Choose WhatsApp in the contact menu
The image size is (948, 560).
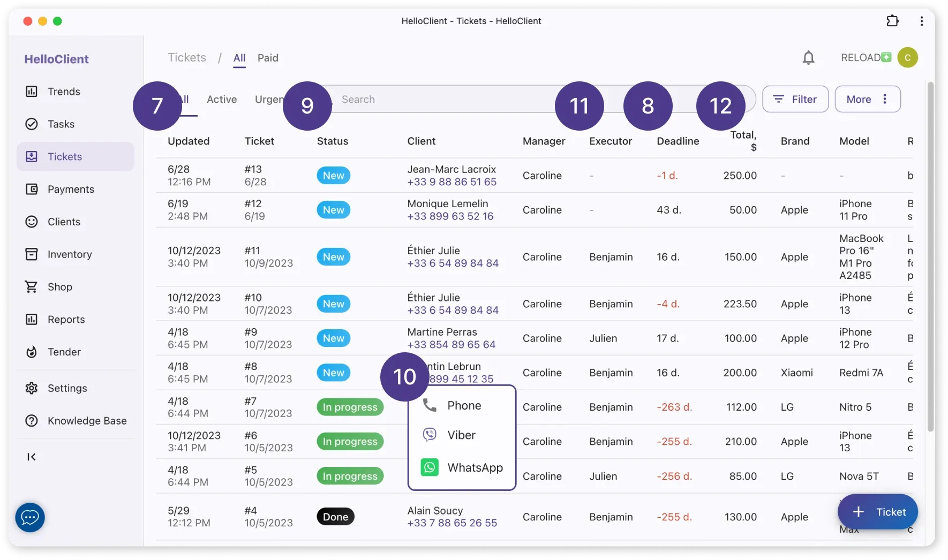[x=475, y=467]
